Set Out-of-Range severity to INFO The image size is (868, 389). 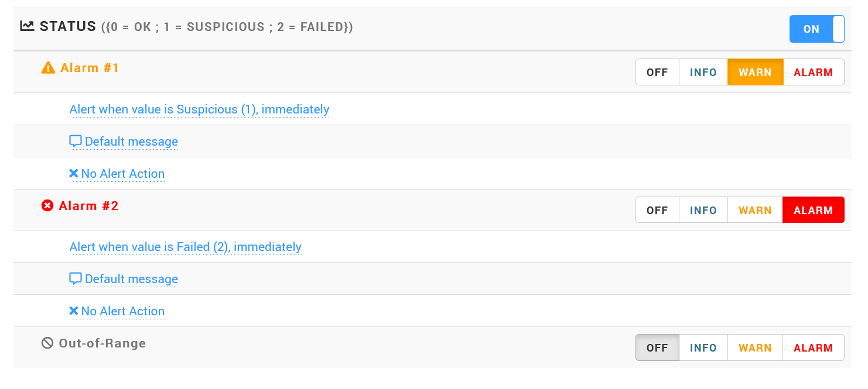(x=703, y=347)
